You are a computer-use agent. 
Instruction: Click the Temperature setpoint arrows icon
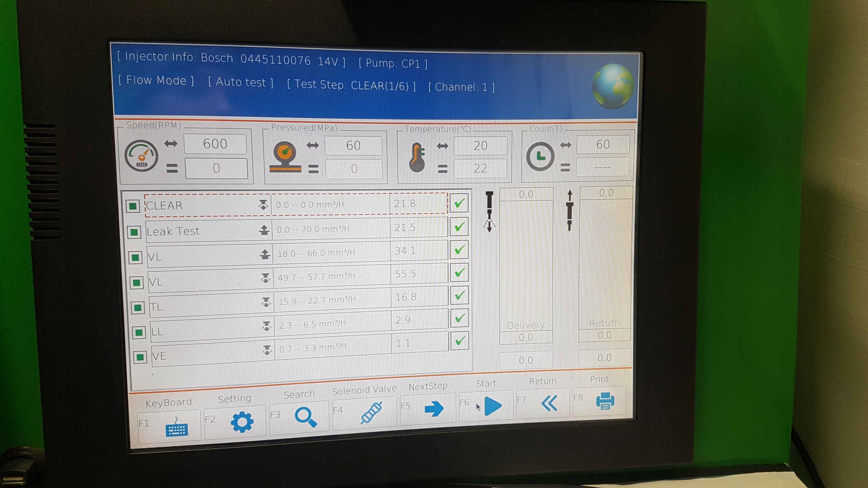coord(442,146)
